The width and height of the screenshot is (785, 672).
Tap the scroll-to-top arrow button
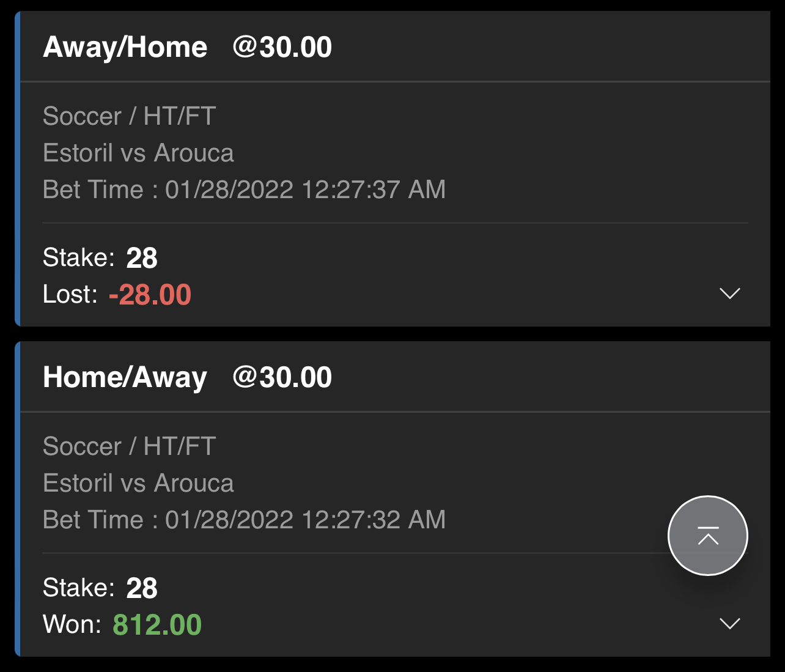707,536
